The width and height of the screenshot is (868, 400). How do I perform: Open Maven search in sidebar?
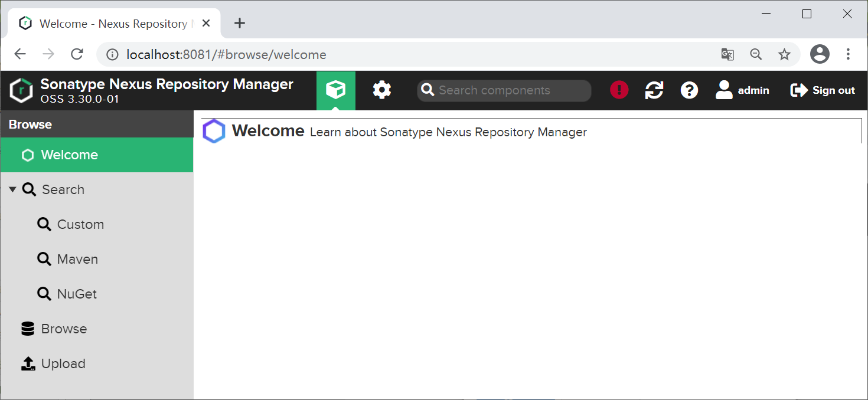pyautogui.click(x=77, y=260)
